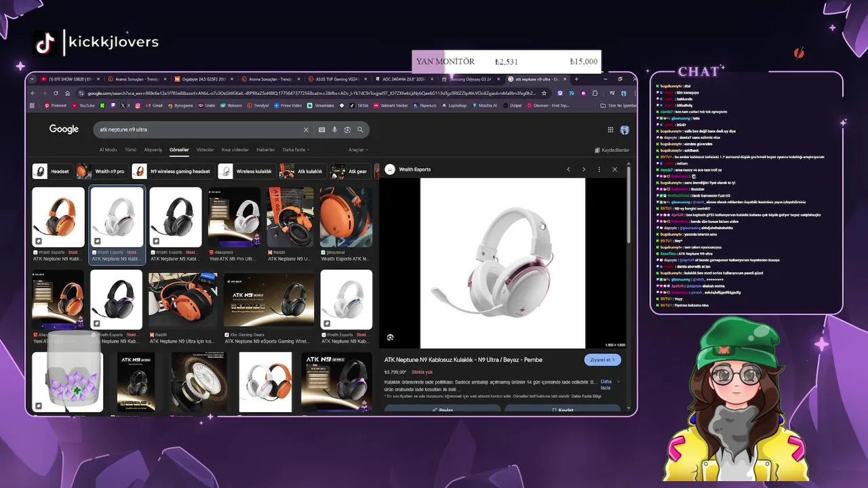Select the Wireless kulaklık chip
This screenshot has height=488, width=868.
(x=246, y=171)
